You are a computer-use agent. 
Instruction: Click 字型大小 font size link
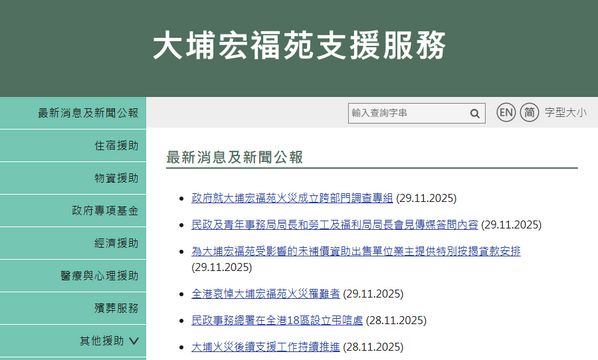(566, 112)
